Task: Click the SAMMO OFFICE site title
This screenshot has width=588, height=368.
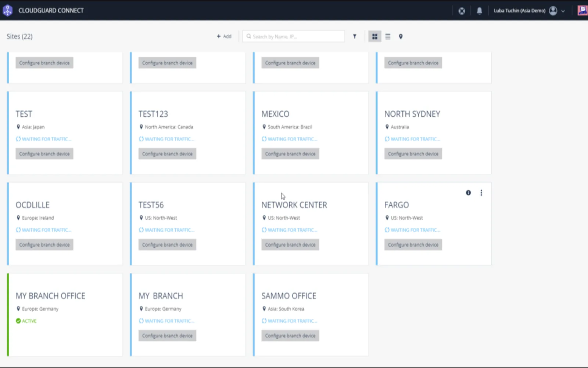Action: tap(289, 296)
